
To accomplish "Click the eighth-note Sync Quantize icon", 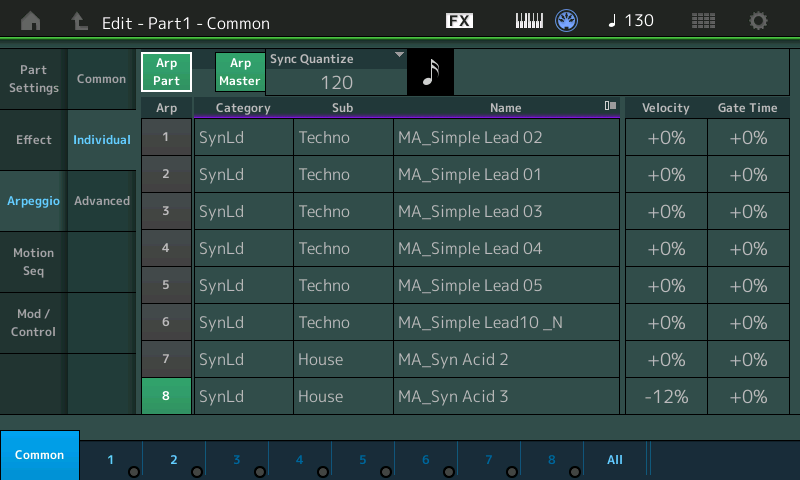I will [x=431, y=72].
